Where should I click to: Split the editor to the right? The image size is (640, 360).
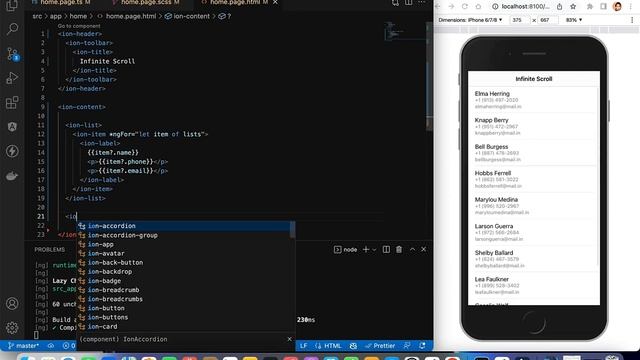[x=409, y=3]
